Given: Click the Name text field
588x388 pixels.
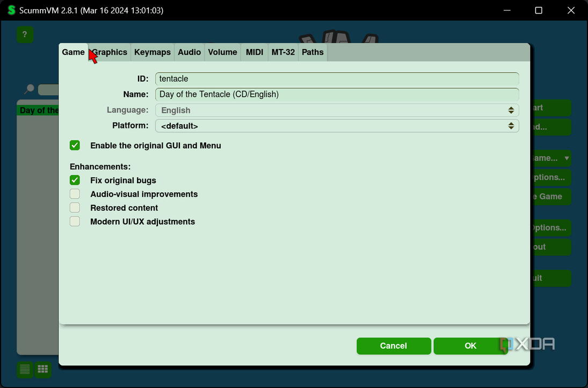Looking at the screenshot, I should (337, 94).
